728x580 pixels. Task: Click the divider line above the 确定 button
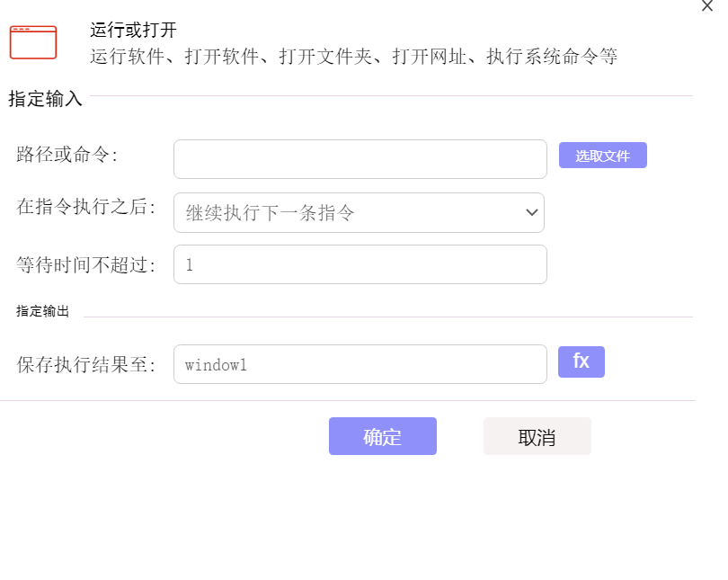[x=347, y=400]
